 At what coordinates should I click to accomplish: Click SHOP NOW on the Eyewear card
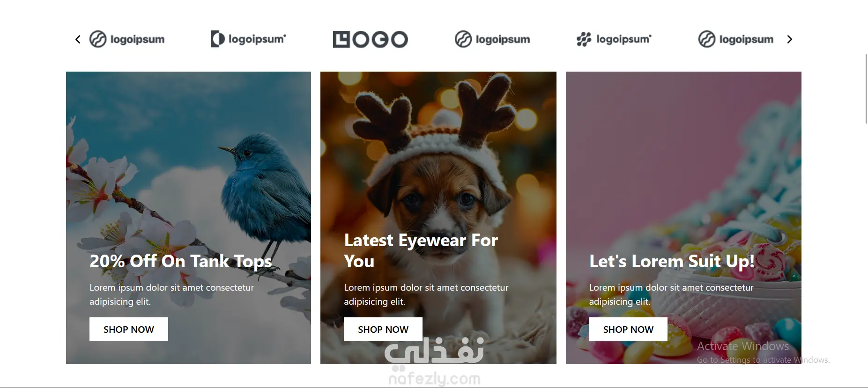tap(383, 329)
